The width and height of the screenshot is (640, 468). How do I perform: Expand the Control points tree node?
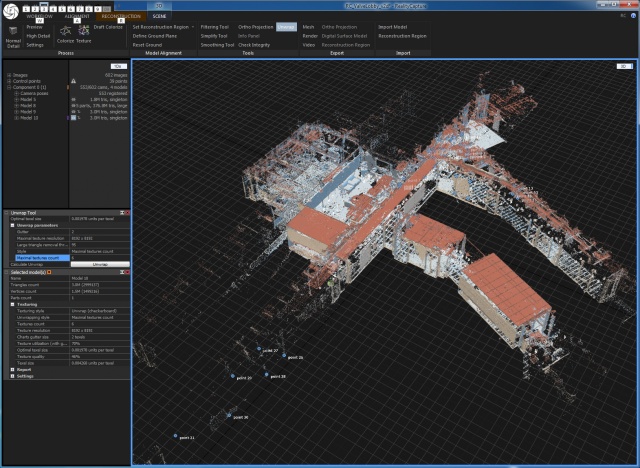9,81
